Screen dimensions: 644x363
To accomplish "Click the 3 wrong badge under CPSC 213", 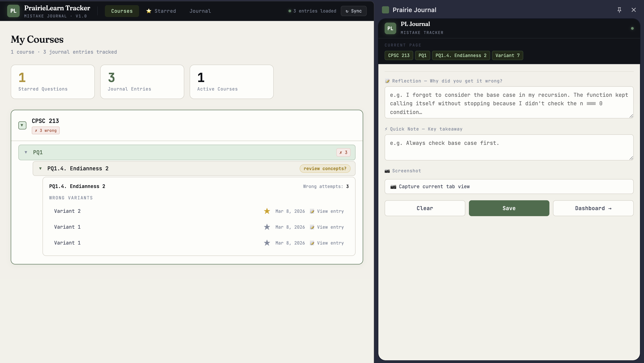I will pos(45,130).
